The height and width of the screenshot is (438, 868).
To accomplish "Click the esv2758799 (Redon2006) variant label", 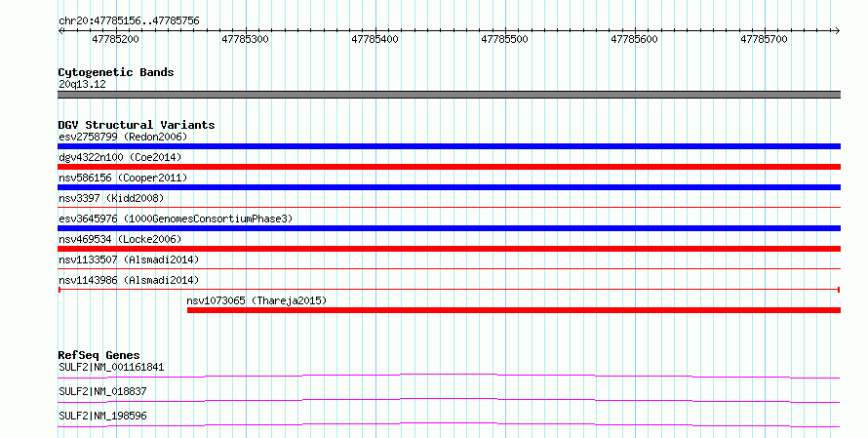I will [x=123, y=137].
